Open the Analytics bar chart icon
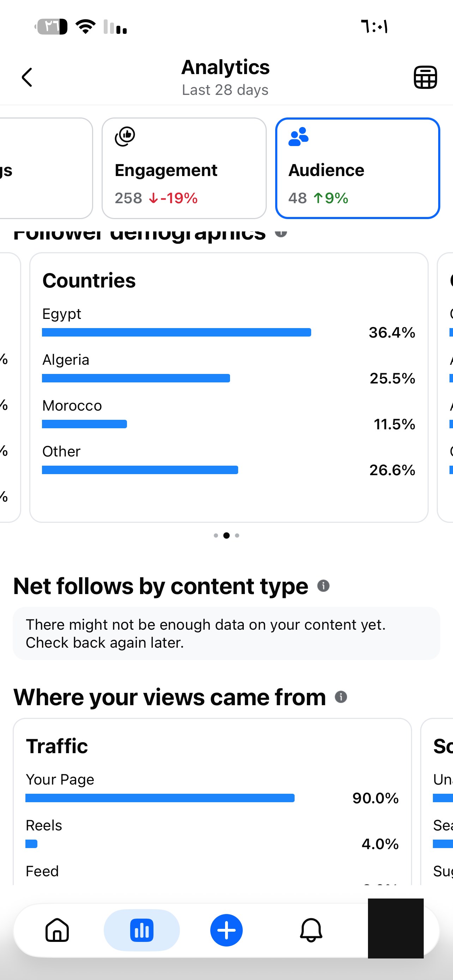 [141, 930]
